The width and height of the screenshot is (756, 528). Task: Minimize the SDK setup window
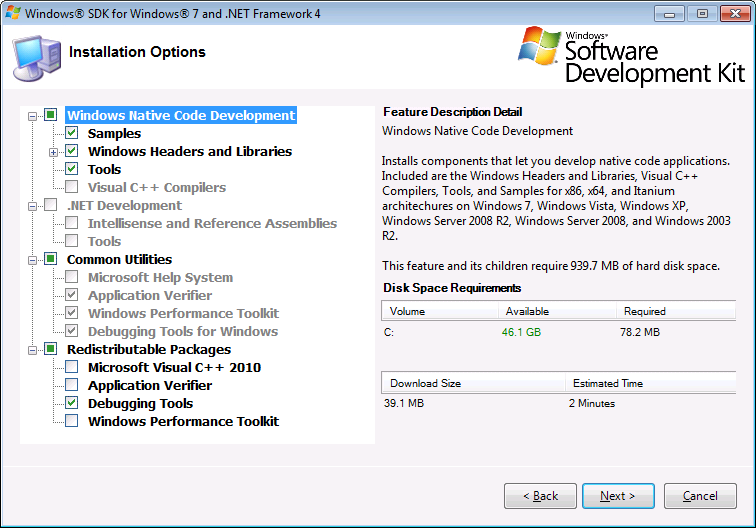click(669, 14)
